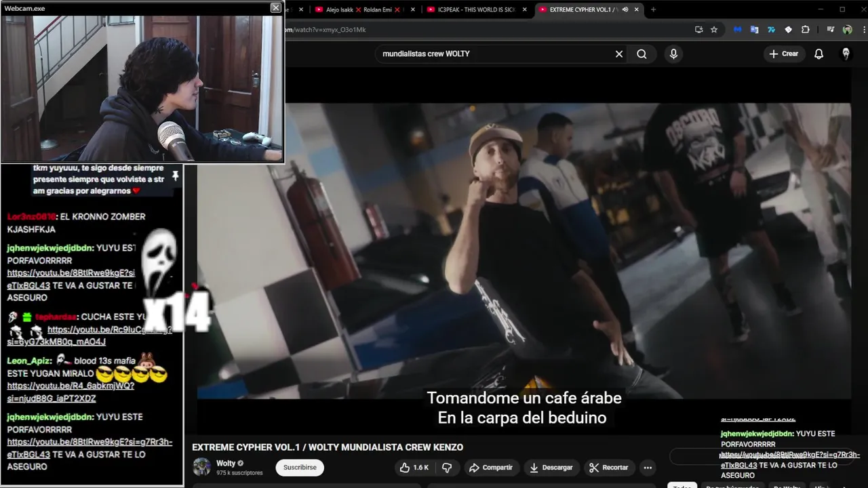Screen dimensions: 868x488
Task: Select the Todos filter chip
Action: click(x=682, y=485)
